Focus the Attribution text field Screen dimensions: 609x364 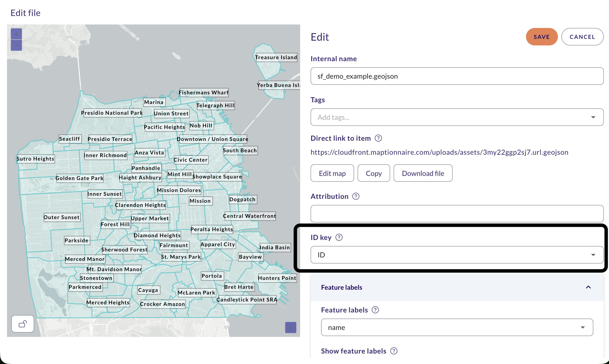coord(457,214)
